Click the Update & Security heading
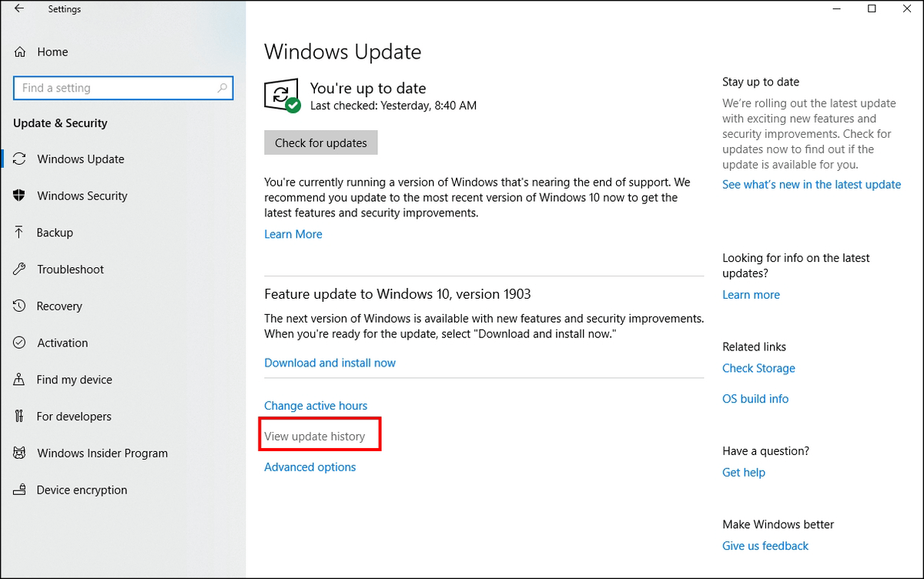924x579 pixels. [x=60, y=123]
